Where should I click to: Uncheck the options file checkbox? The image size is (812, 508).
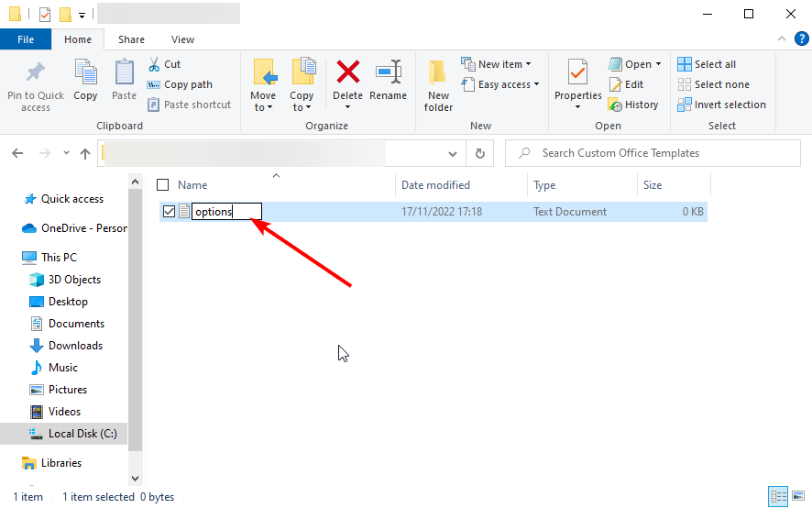click(x=169, y=212)
